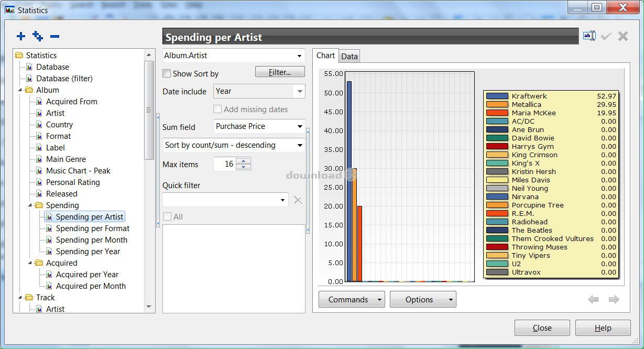Collapse the Album folder in the tree
Screen dimensions: 644x349
(20, 90)
